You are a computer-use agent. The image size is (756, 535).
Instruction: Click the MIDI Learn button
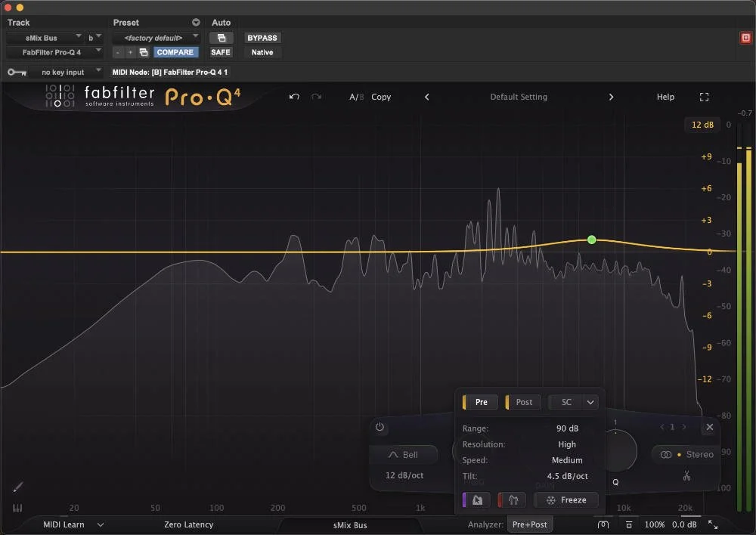[x=64, y=524]
